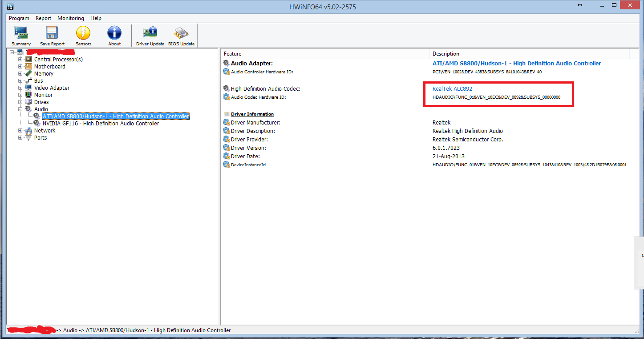Expand the Motherboard tree node

coord(20,66)
